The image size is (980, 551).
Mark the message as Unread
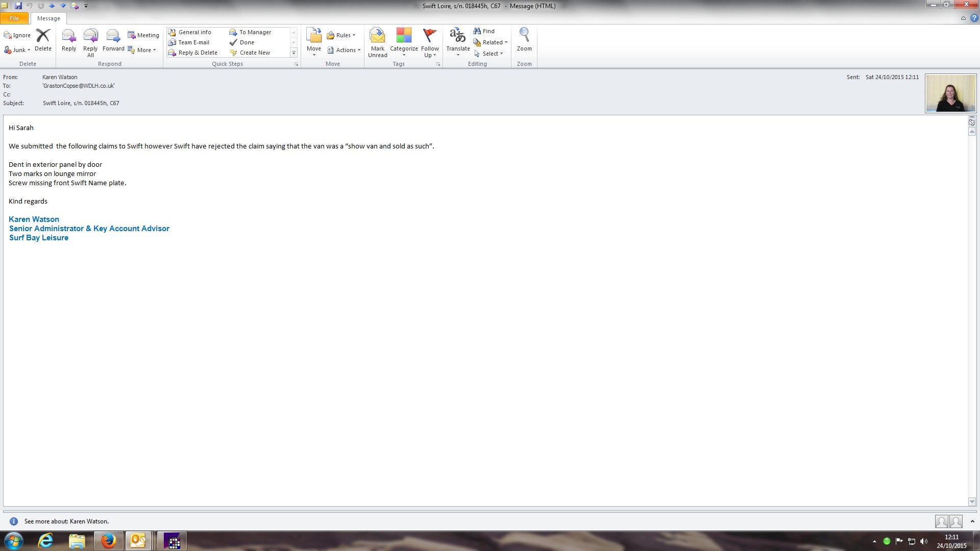[x=377, y=42]
